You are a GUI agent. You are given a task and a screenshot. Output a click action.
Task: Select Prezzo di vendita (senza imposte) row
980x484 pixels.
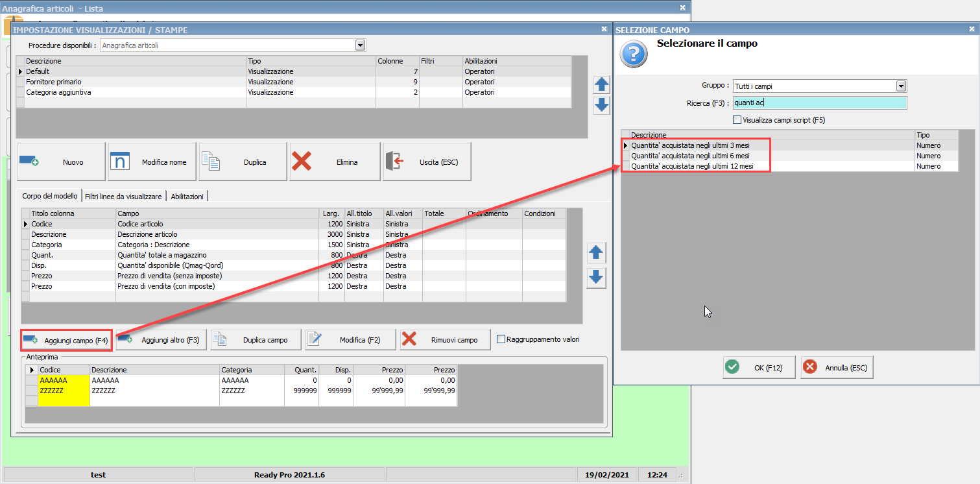294,276
